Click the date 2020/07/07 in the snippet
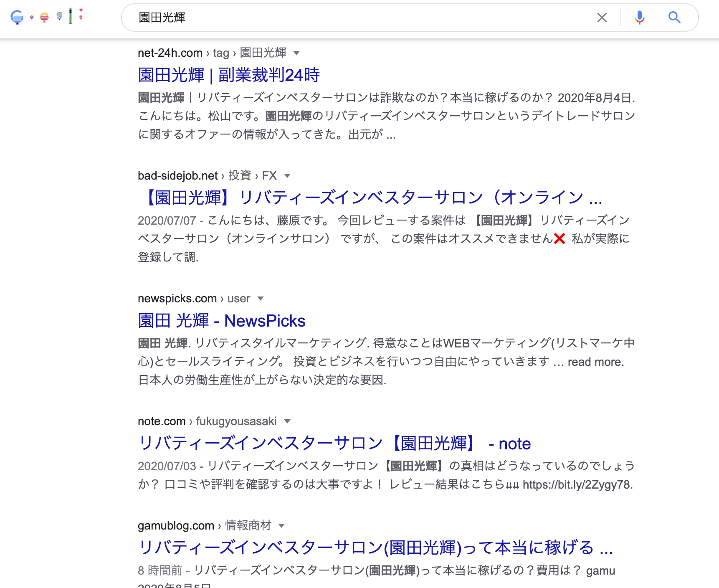The image size is (719, 588). 167,220
